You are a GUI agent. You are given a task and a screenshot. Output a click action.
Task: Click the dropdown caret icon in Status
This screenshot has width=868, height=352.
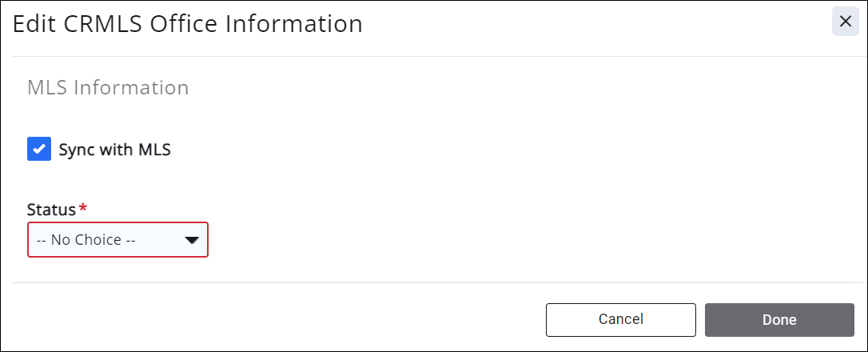pyautogui.click(x=191, y=239)
